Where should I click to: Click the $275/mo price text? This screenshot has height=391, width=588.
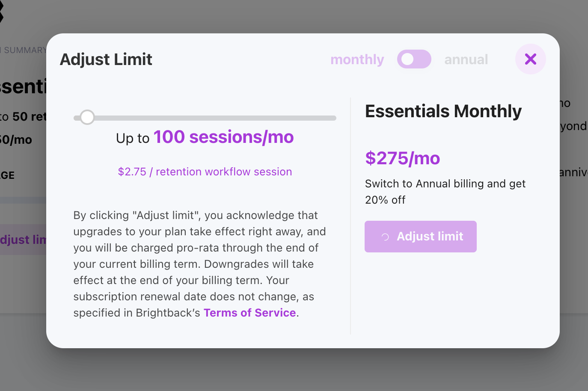point(402,158)
